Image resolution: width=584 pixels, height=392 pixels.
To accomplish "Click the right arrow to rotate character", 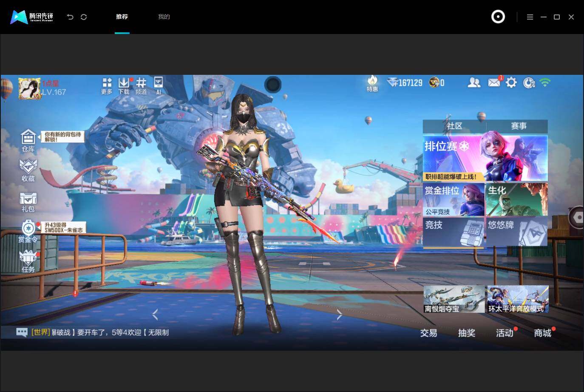I will pos(339,315).
